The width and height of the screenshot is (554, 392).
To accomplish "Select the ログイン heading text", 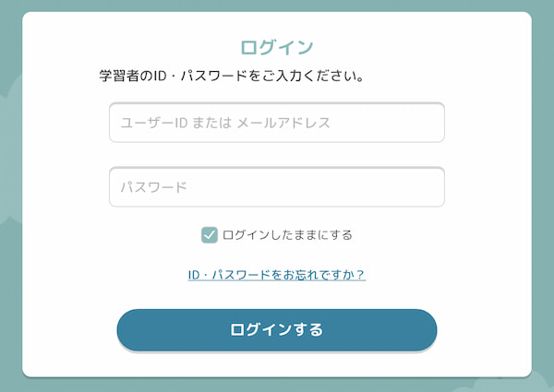I will point(277,47).
